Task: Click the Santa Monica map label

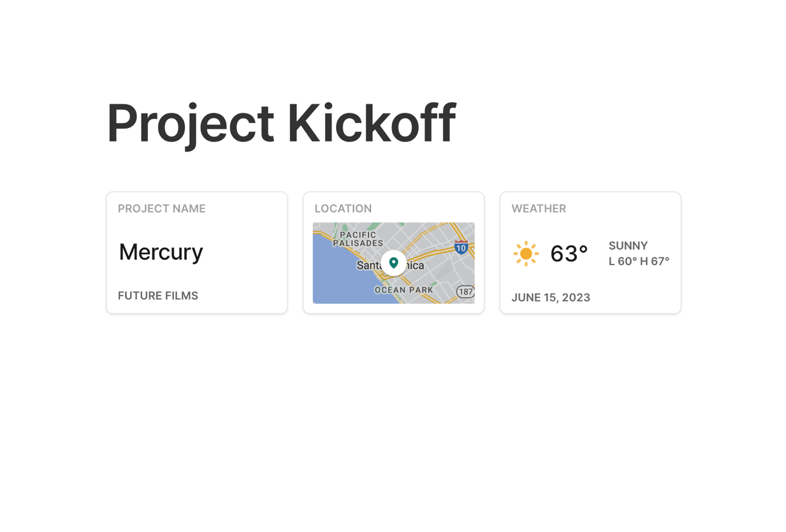Action: click(369, 265)
